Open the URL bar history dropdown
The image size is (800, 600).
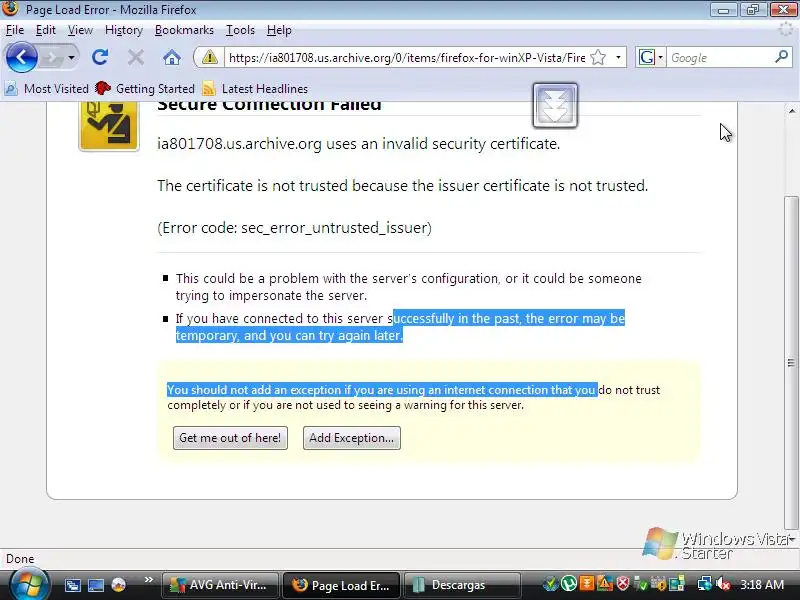pos(618,58)
